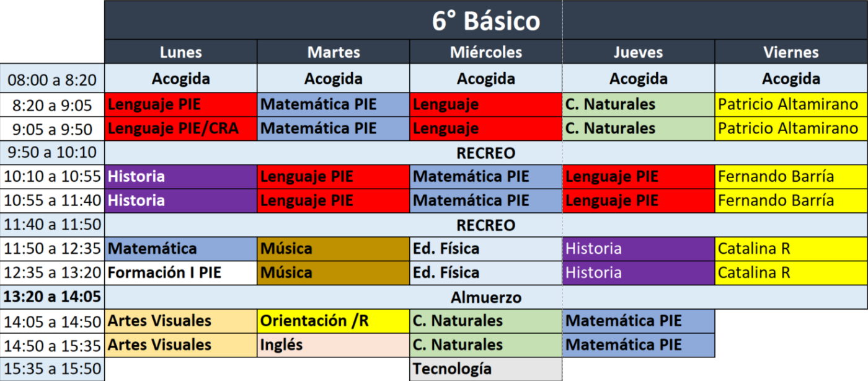The width and height of the screenshot is (868, 381).
Task: Select the Formación I PIE cell
Action: (180, 272)
